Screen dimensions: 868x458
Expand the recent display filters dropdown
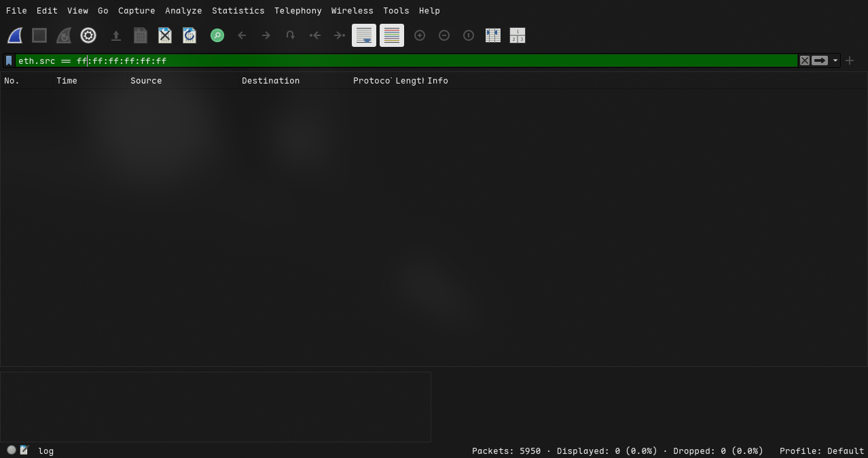pos(835,60)
